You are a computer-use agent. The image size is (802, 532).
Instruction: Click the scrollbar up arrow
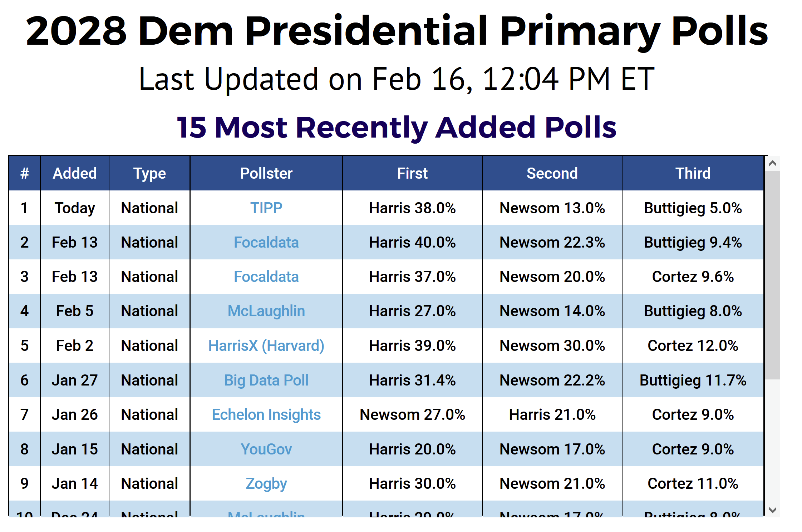point(772,164)
